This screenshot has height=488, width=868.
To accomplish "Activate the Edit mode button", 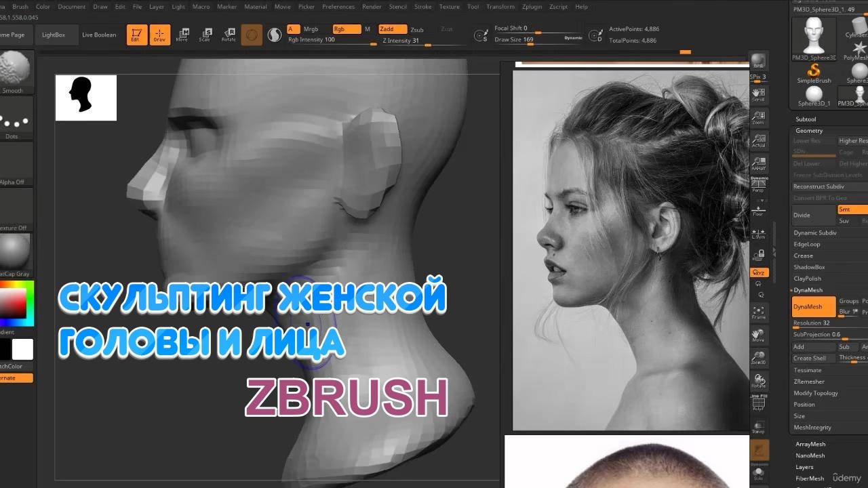I will click(137, 35).
